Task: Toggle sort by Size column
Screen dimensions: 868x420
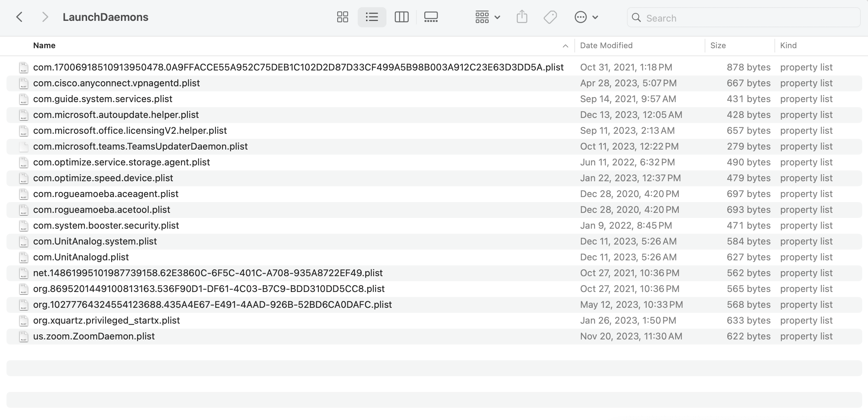Action: (718, 45)
